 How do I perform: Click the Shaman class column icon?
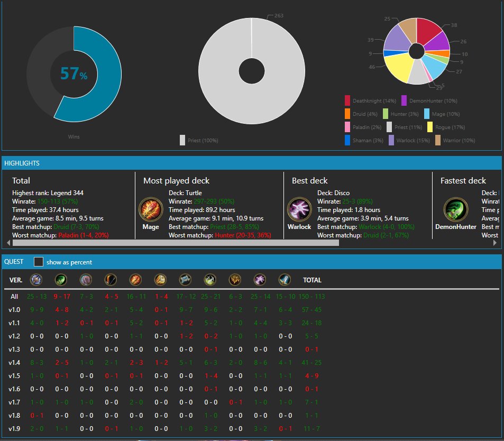click(235, 280)
